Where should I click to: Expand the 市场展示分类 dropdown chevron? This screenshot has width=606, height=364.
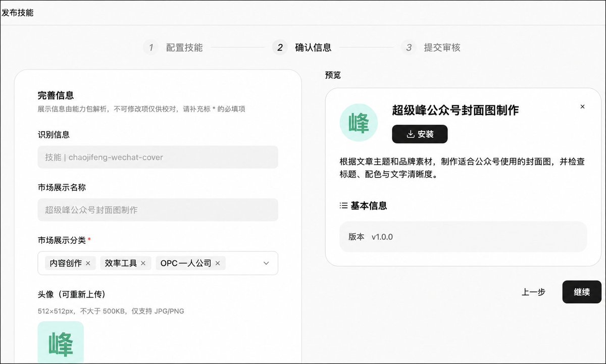(266, 263)
